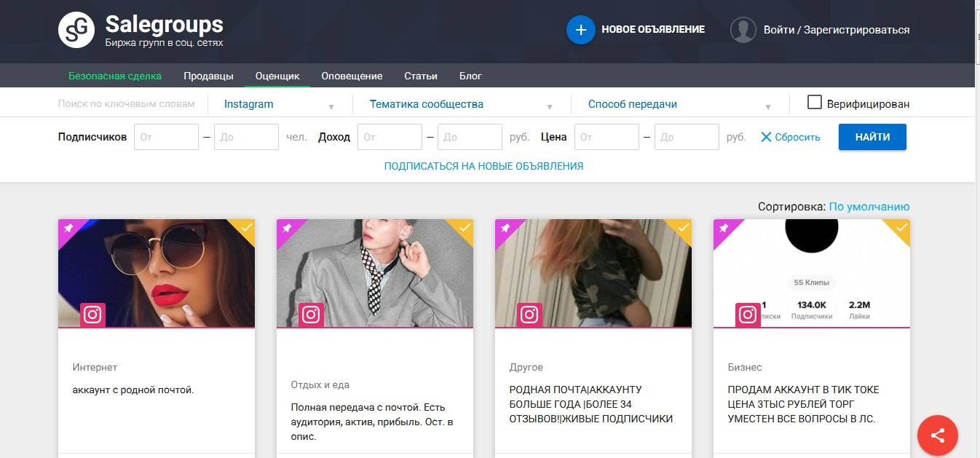Click yellow checkmark badge on TikTok card
Screen dimensions: 980x458
(901, 229)
